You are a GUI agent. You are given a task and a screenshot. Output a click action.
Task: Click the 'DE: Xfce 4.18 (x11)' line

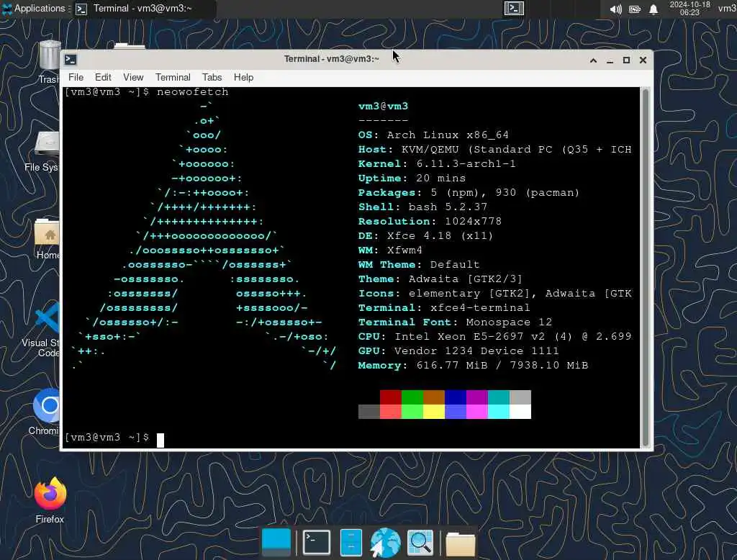425,235
